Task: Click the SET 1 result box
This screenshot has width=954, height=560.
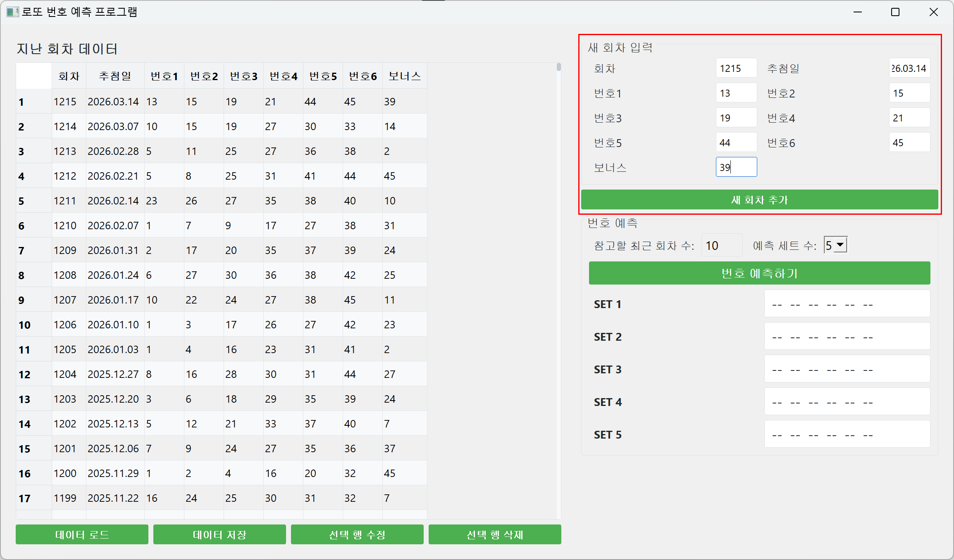Action: coord(847,304)
